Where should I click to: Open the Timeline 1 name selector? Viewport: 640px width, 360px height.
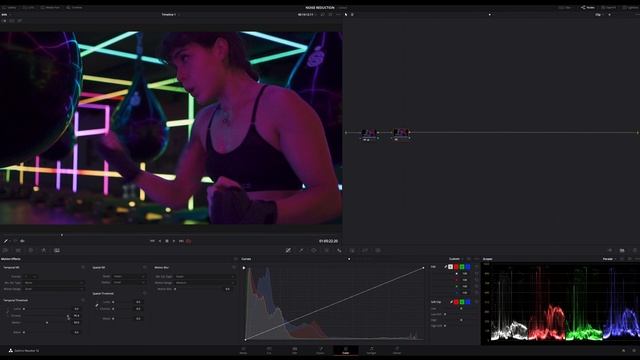coord(171,14)
